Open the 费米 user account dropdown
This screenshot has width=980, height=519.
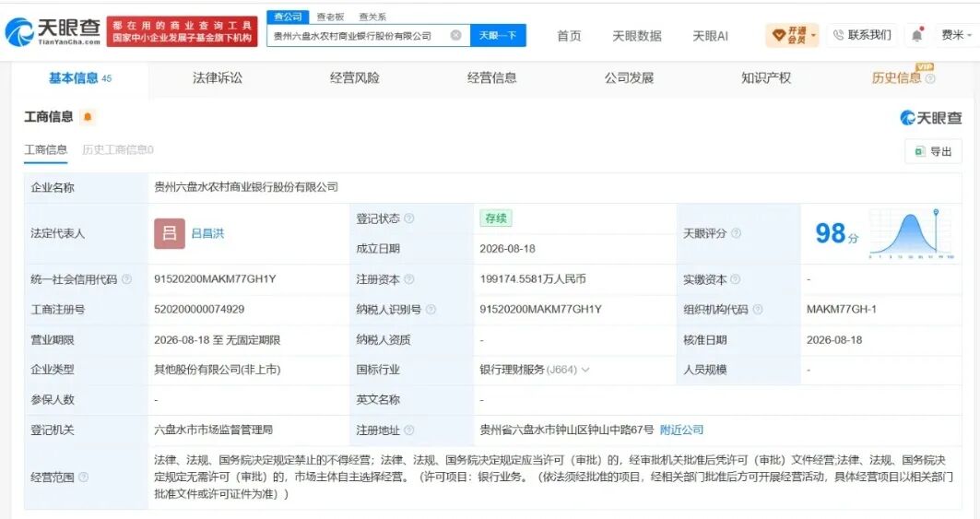956,36
